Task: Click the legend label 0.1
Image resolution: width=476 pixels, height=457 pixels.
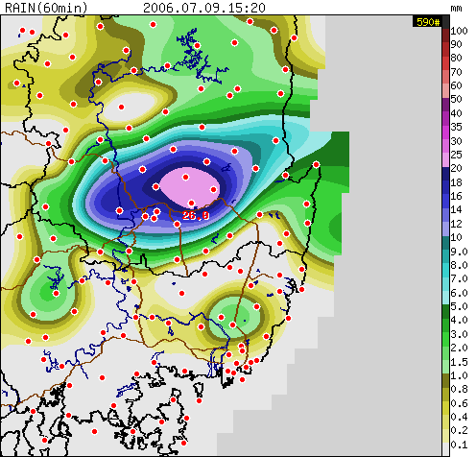Action: (x=459, y=445)
